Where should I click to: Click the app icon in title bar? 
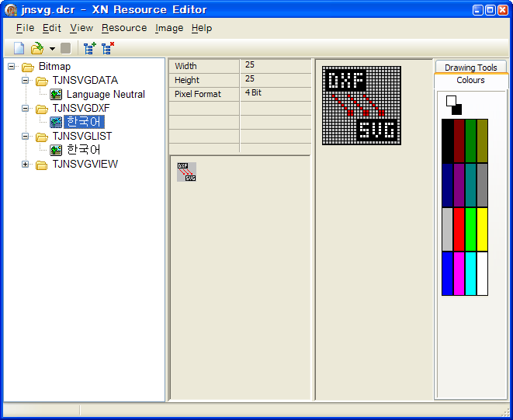pos(11,10)
